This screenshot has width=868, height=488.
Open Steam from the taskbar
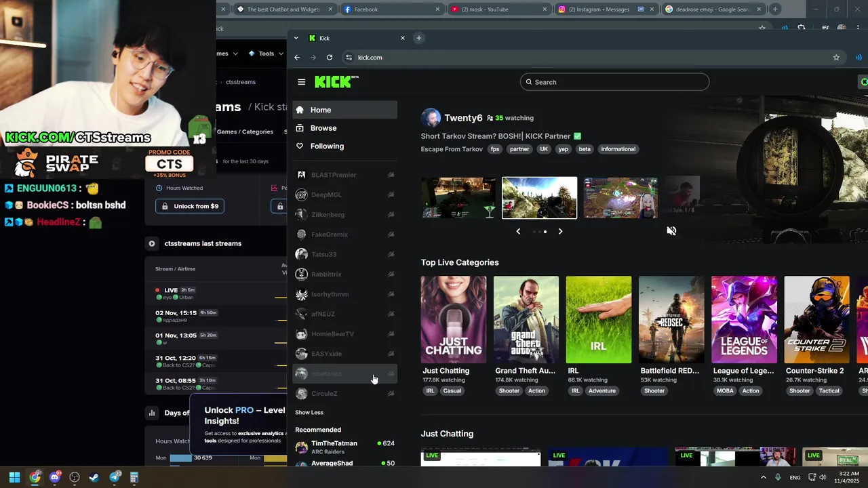[94, 477]
